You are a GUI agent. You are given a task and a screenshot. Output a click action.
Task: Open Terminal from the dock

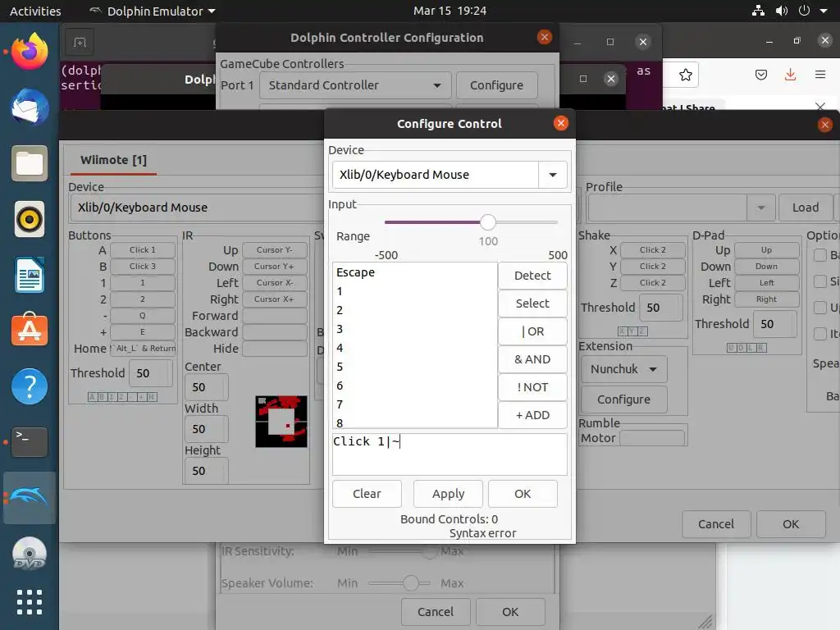point(30,441)
